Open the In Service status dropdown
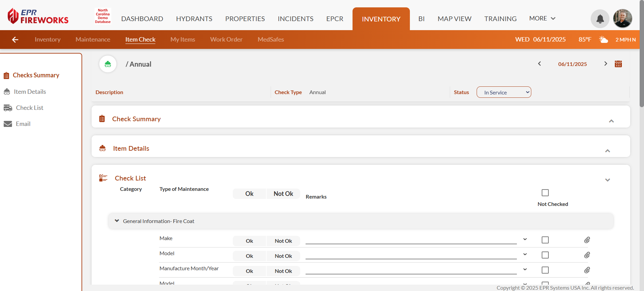 pyautogui.click(x=503, y=92)
